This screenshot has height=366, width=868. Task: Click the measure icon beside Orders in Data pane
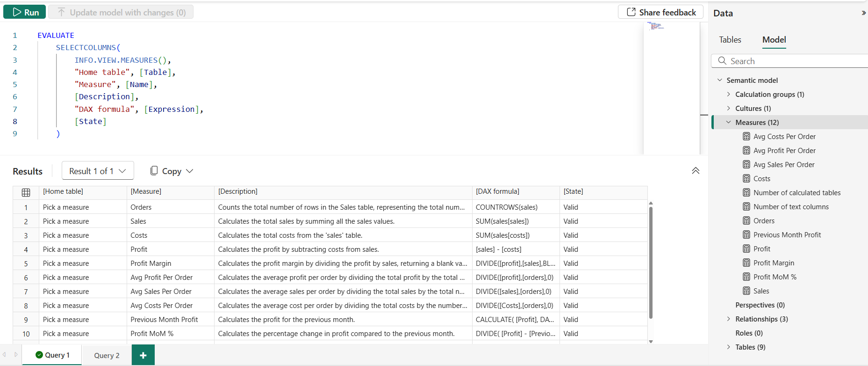[746, 221]
